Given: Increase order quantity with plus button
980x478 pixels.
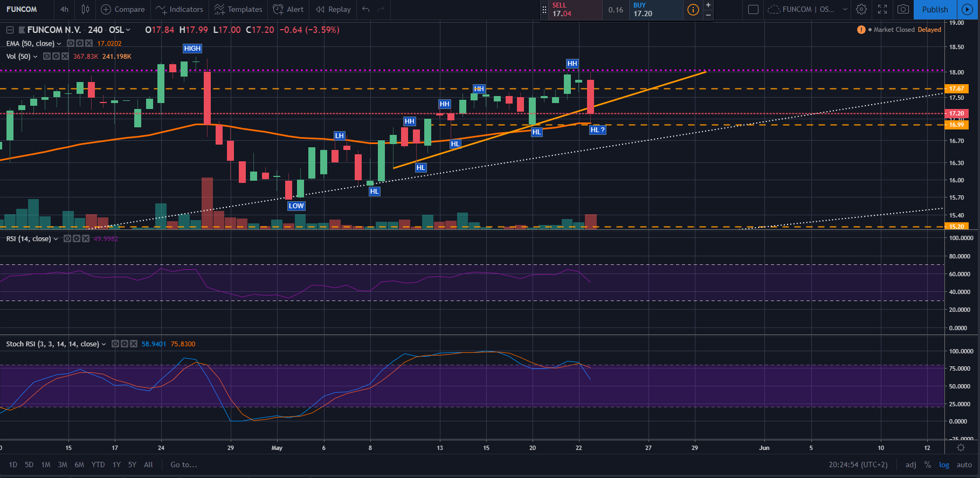Looking at the screenshot, I should click(x=708, y=5).
